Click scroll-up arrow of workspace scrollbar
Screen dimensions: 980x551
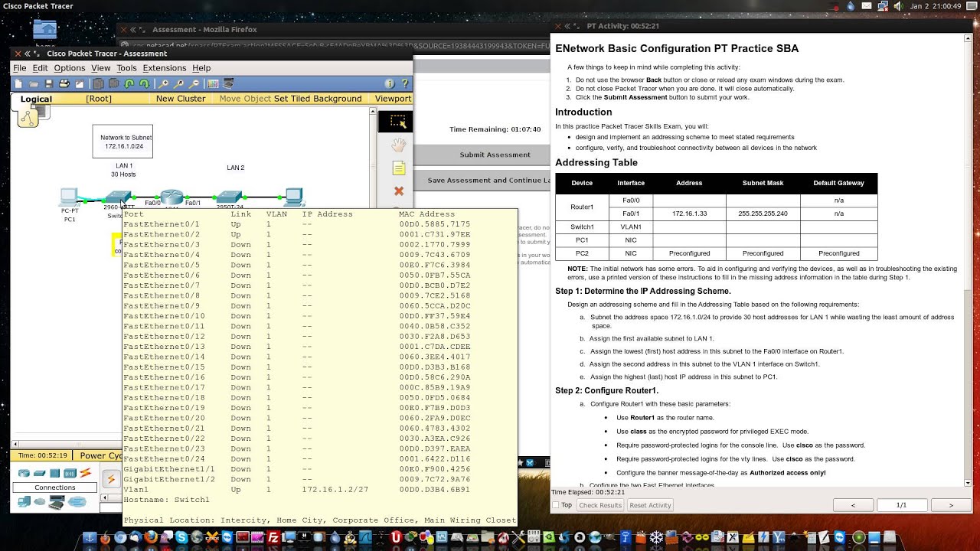pos(373,112)
